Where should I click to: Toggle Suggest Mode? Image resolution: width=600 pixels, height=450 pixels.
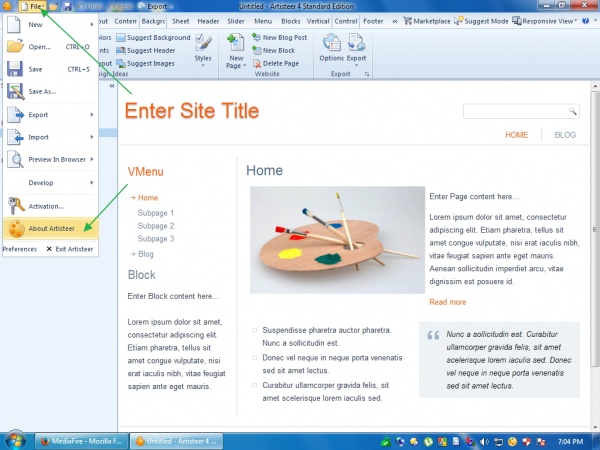481,21
